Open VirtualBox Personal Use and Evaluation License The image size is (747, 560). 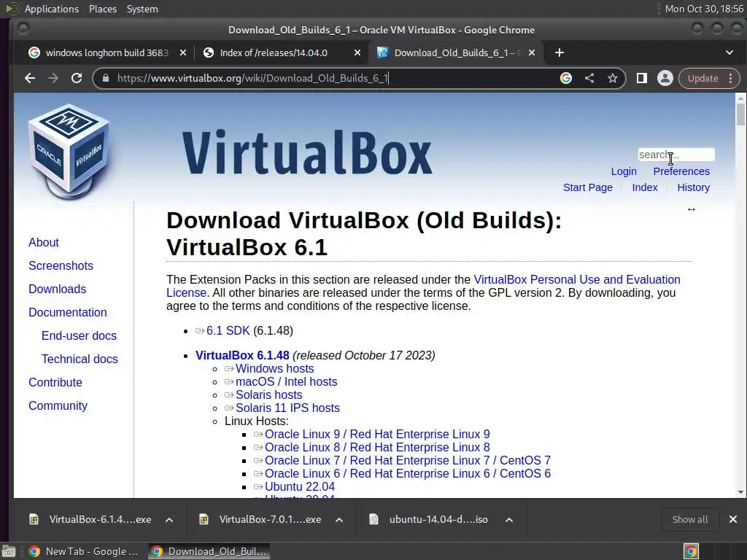point(576,279)
